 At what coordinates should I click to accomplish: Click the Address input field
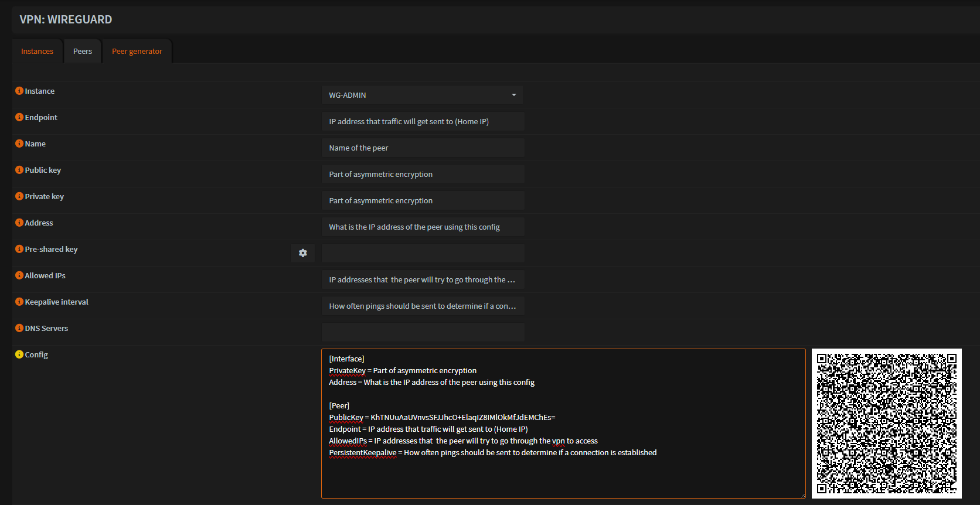pyautogui.click(x=423, y=227)
